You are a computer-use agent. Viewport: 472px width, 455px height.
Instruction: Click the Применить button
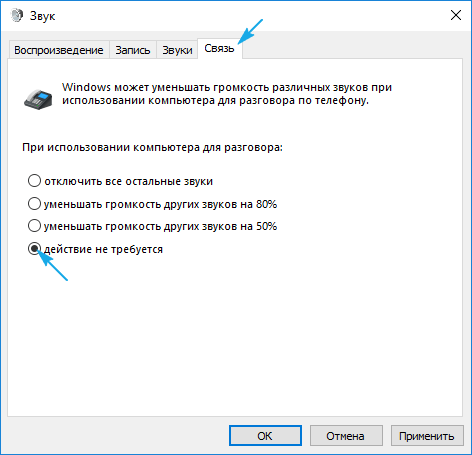(x=427, y=436)
